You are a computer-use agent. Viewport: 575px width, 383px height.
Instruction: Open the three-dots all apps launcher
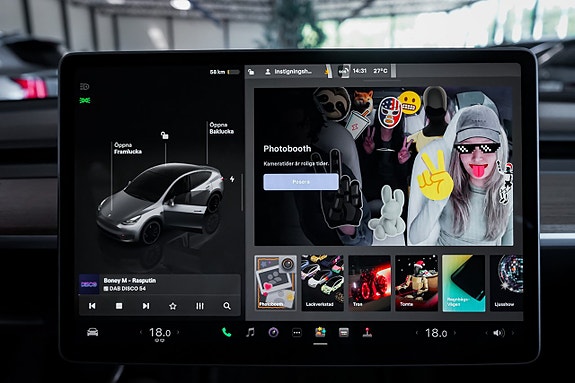(x=297, y=333)
